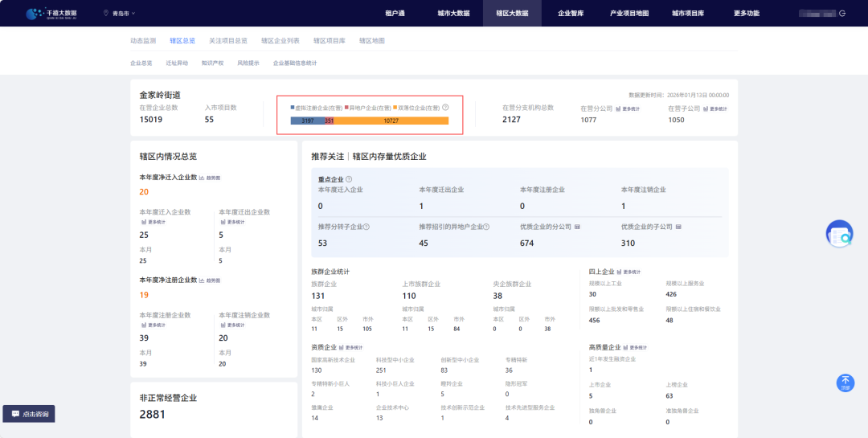Click the 异地户企业(在营) legend entry

point(368,108)
